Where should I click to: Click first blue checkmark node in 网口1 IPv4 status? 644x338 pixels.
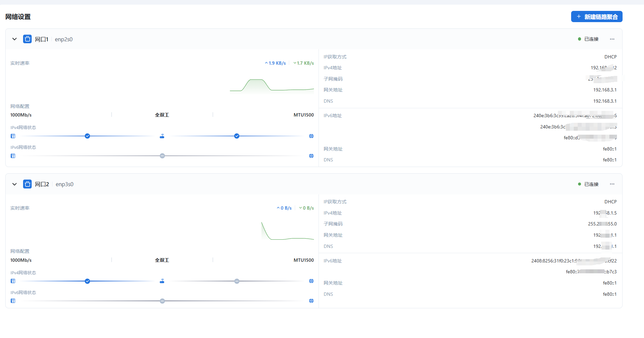(87, 136)
